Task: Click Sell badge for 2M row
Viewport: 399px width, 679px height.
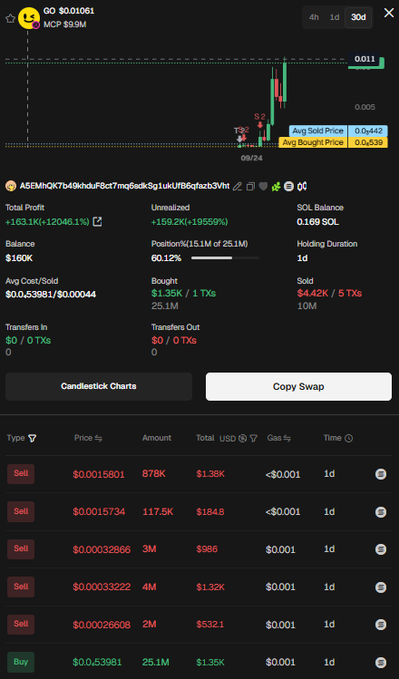Action: (x=21, y=624)
